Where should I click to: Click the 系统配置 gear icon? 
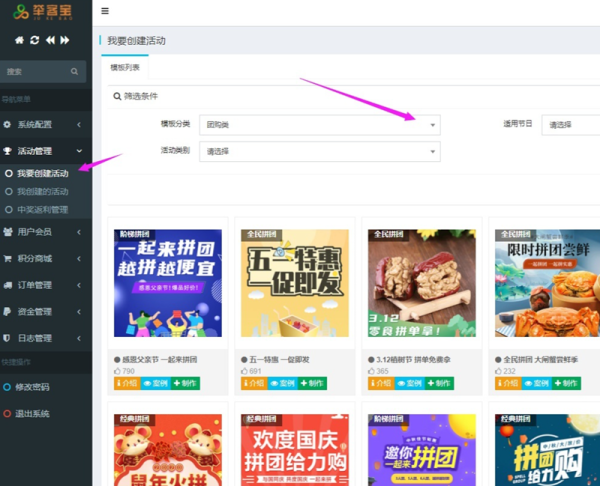8,124
